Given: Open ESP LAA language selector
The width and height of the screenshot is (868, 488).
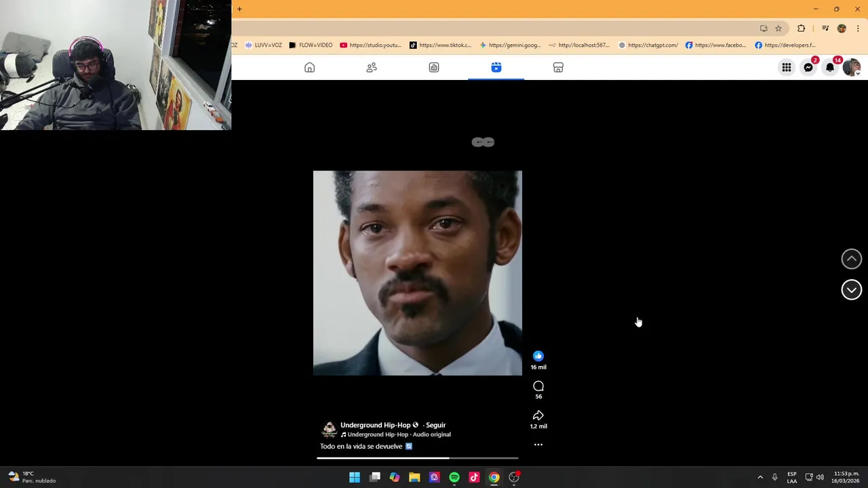Looking at the screenshot, I should [x=792, y=477].
